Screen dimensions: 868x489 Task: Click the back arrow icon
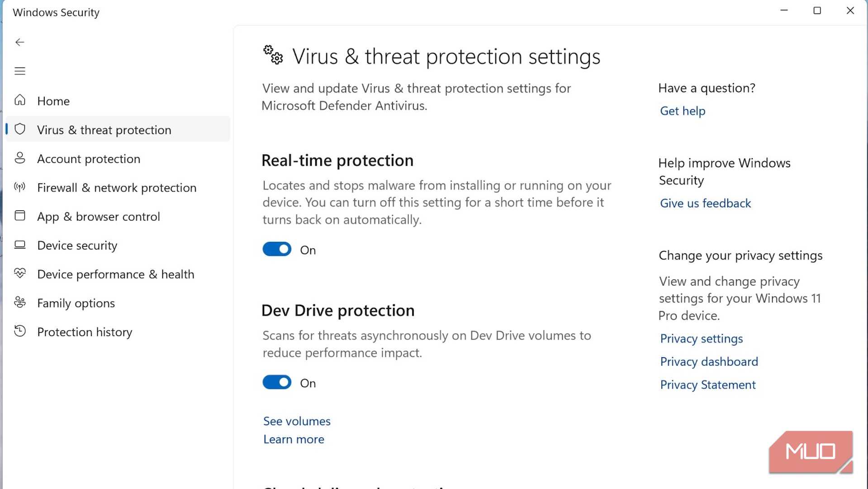[19, 42]
